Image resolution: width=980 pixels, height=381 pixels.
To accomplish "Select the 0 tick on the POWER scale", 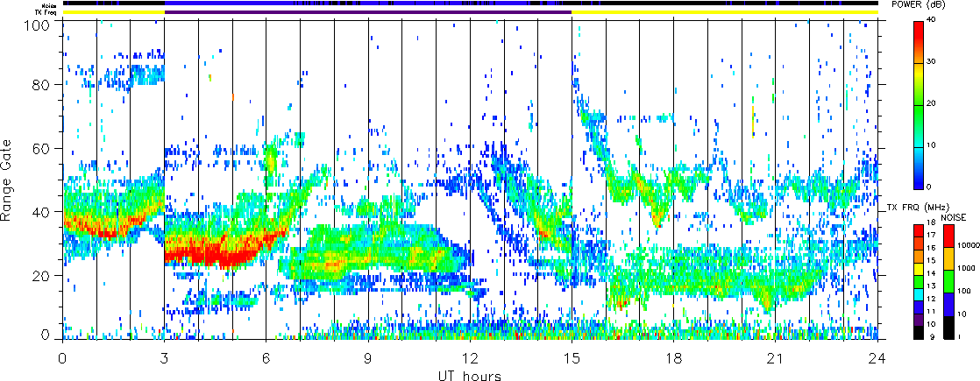I will (931, 187).
